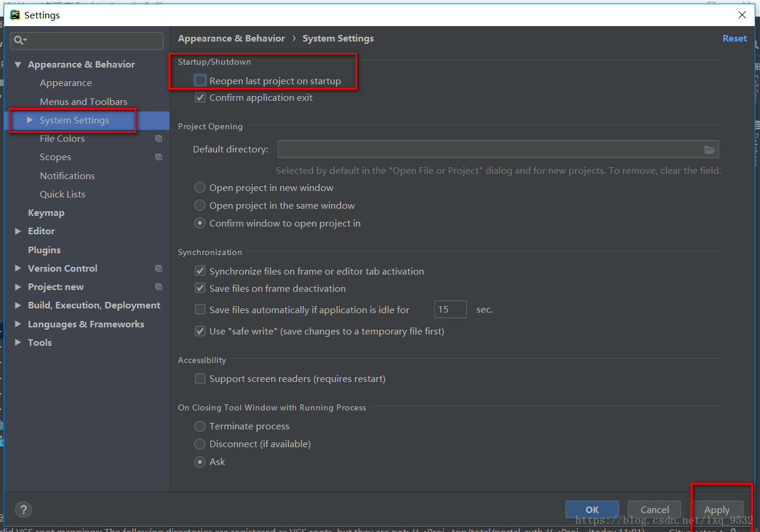
Task: Expand the Project: new tree node
Action: [18, 286]
